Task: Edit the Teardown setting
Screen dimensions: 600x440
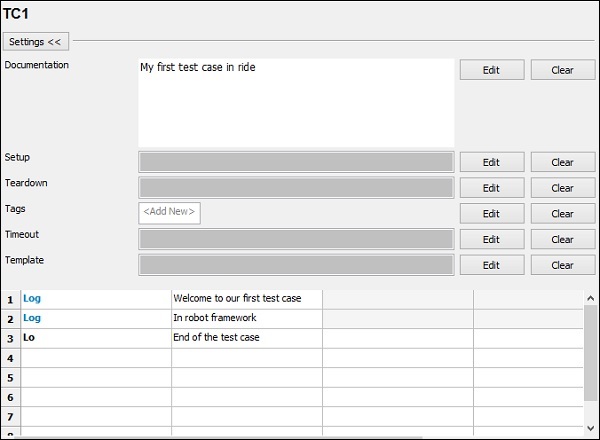Action: click(491, 188)
